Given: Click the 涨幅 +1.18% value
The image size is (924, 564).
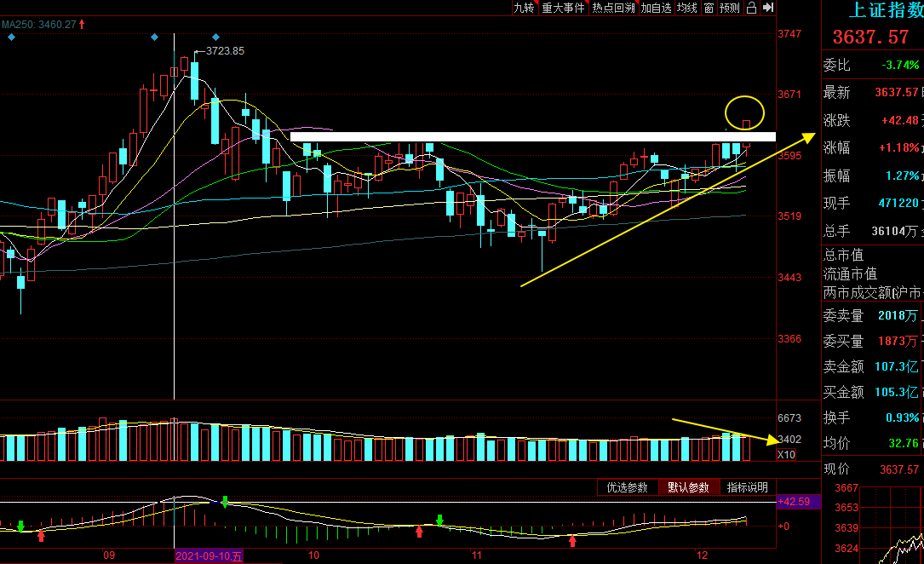Looking at the screenshot, I should (x=898, y=147).
